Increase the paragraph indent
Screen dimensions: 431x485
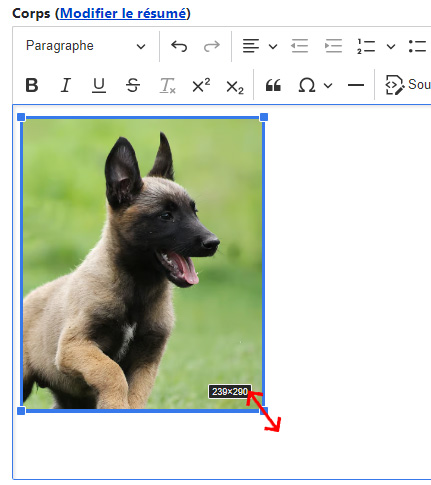click(333, 46)
